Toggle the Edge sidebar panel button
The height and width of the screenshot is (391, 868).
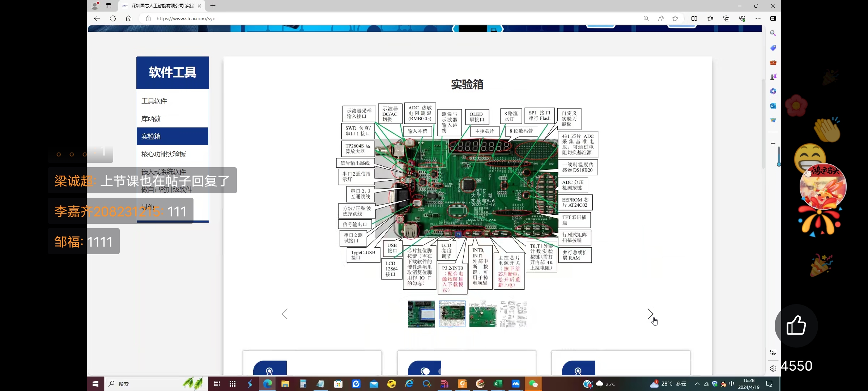pos(773,18)
